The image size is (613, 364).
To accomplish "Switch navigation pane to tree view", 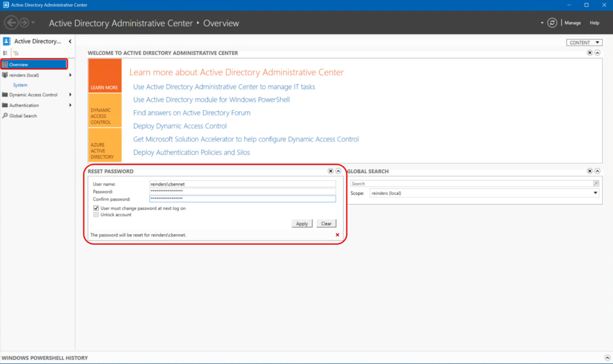I will click(16, 53).
